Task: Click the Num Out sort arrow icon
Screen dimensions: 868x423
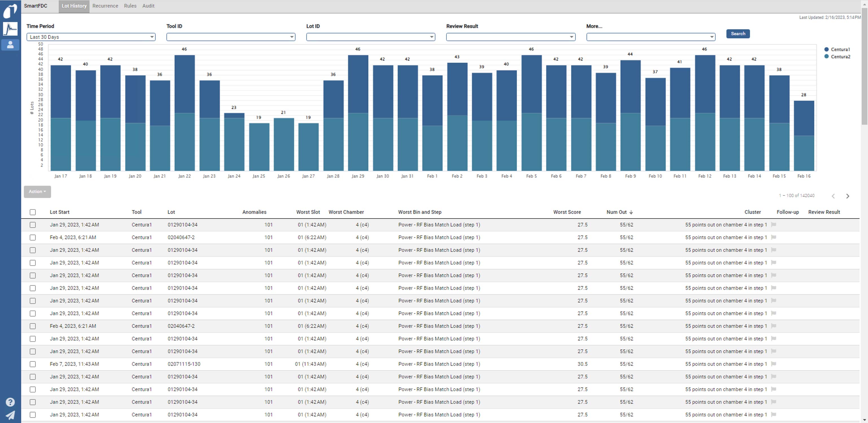Action: (x=631, y=212)
